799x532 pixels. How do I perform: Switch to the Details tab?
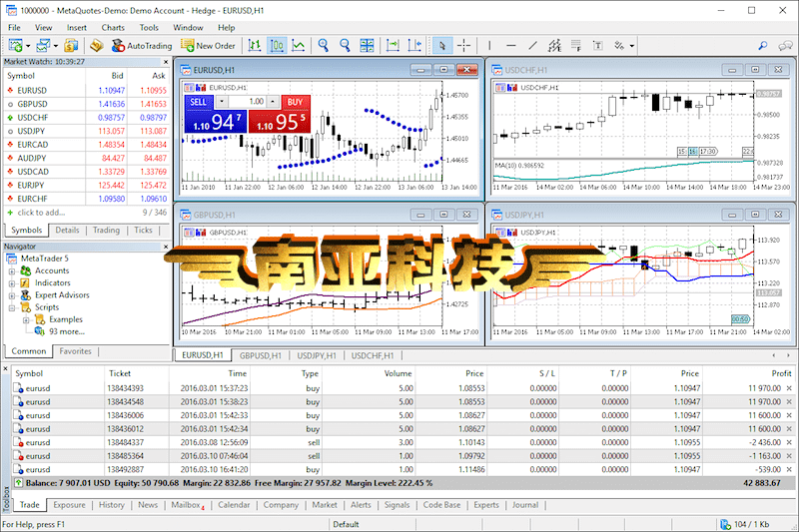67,231
